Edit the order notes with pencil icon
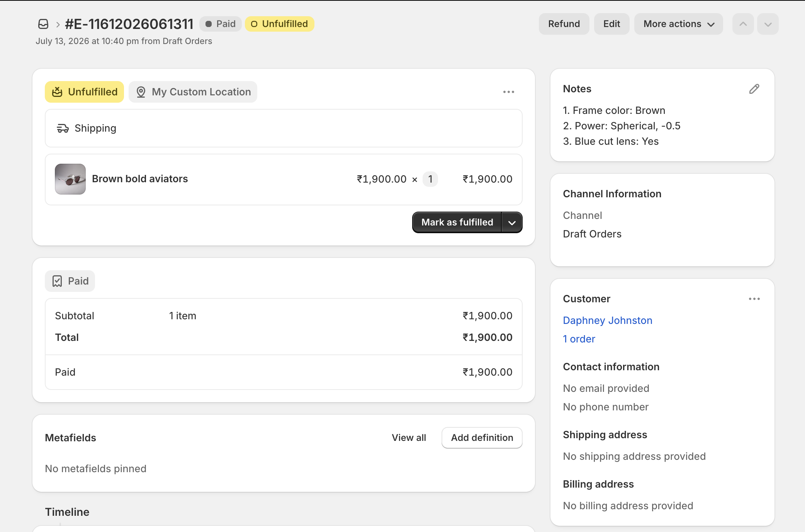The image size is (805, 532). click(x=754, y=89)
